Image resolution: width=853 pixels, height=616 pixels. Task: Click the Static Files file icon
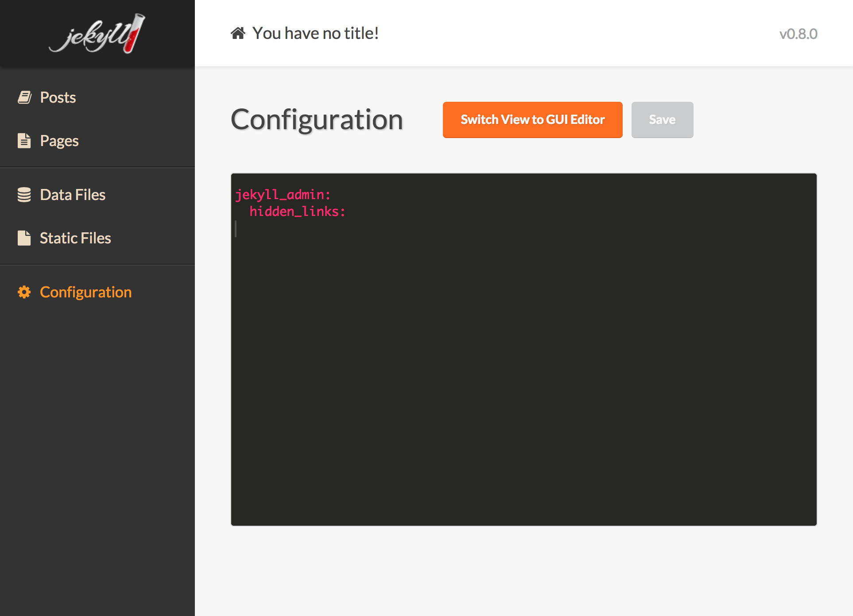[24, 238]
